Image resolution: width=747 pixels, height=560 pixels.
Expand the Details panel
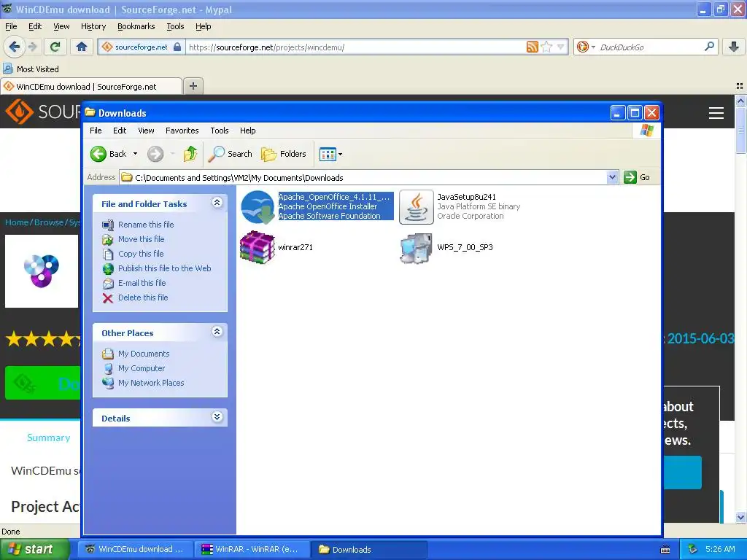click(x=217, y=417)
